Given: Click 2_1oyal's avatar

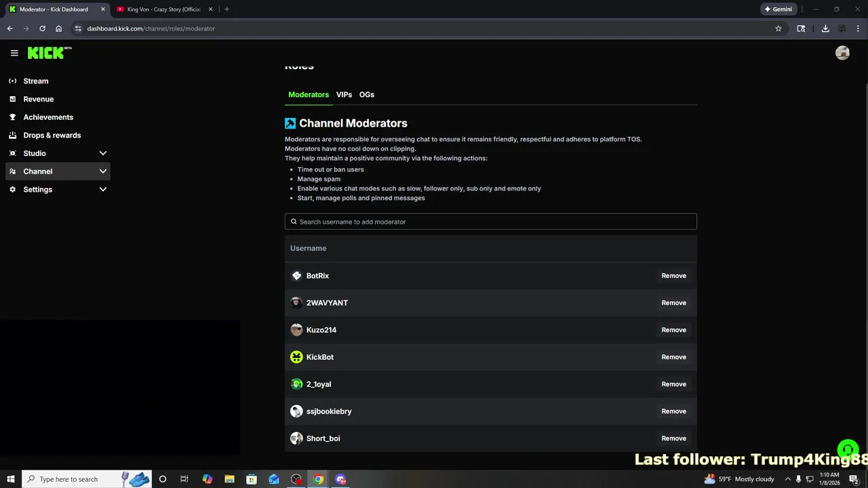Looking at the screenshot, I should [296, 384].
